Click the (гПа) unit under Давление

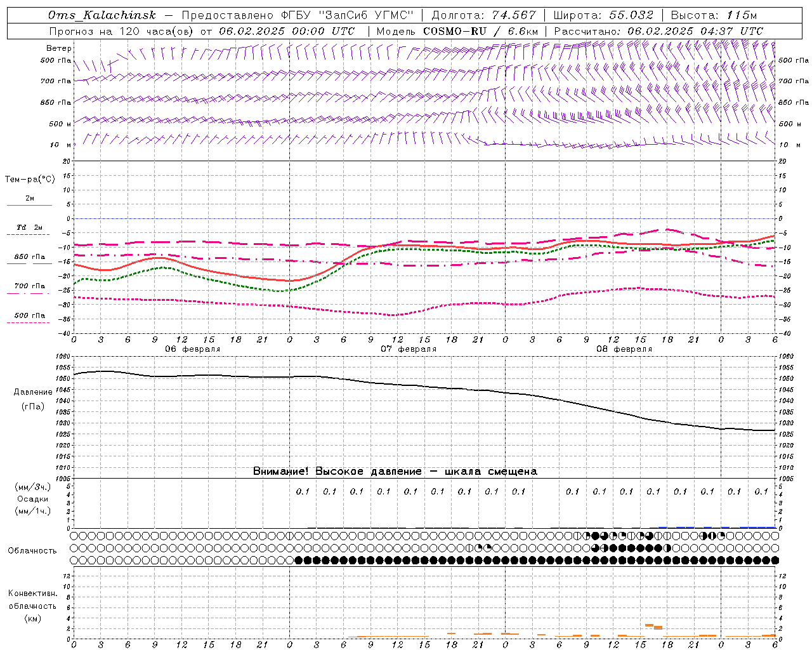(33, 406)
